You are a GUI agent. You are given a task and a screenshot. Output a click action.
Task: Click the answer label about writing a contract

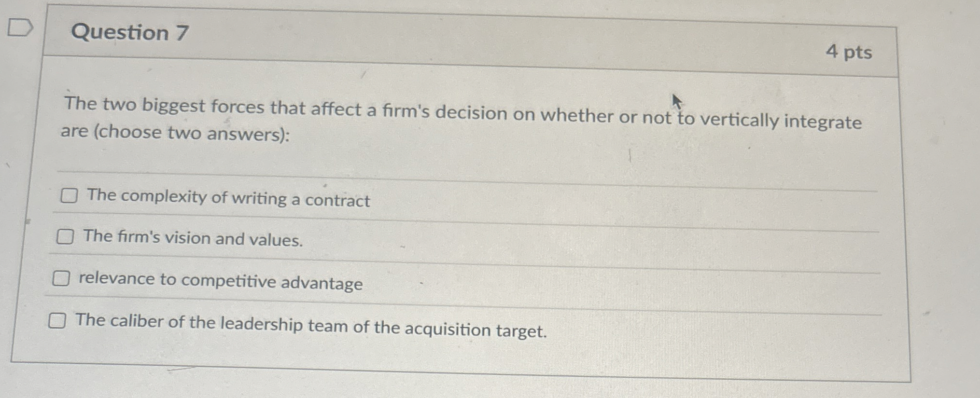pyautogui.click(x=227, y=199)
